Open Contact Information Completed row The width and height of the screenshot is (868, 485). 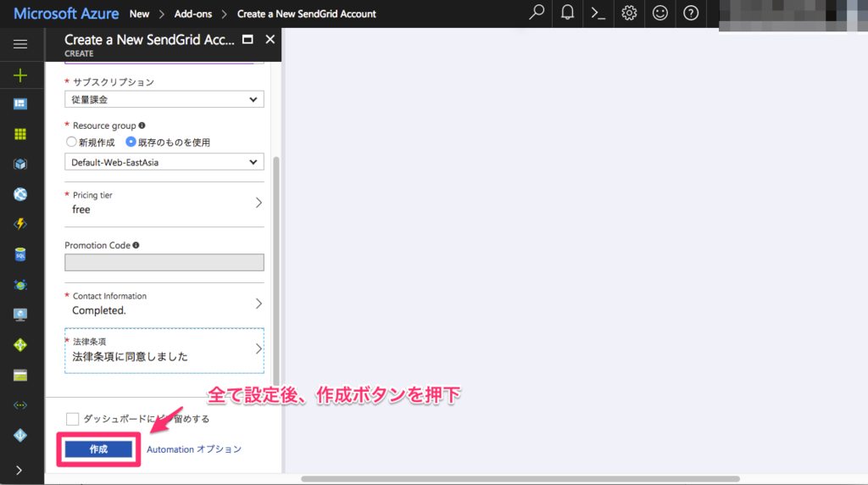164,304
